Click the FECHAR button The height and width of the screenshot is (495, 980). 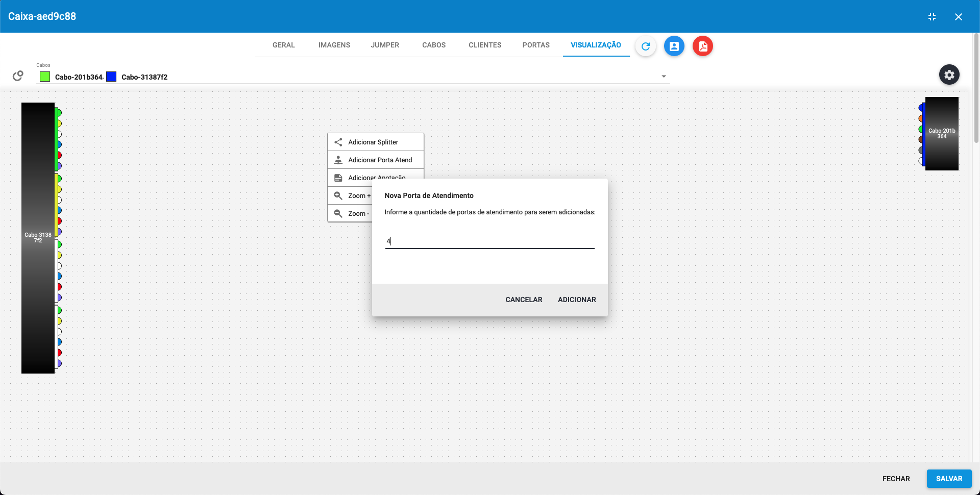(x=896, y=479)
